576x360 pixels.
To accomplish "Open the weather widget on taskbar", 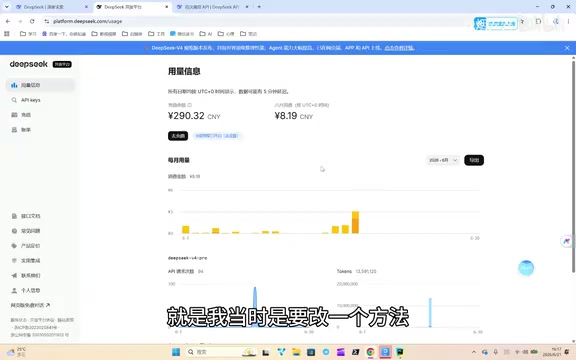I will [17, 352].
